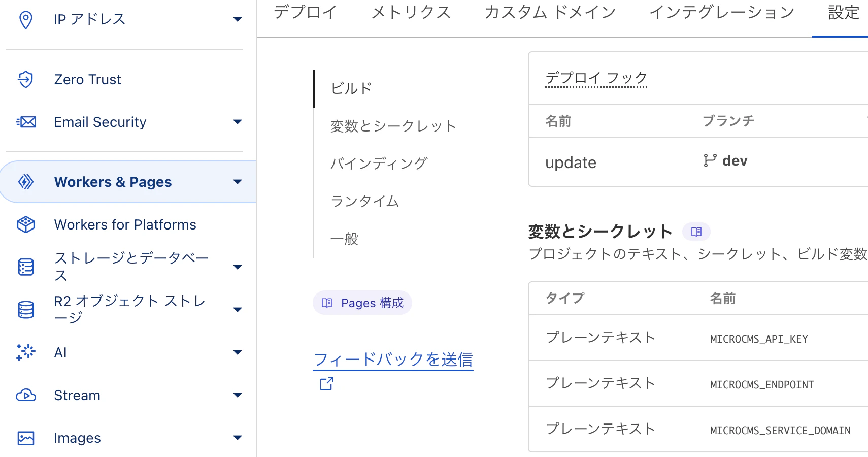
Task: Open the Pages 構成 documentation button
Action: (362, 303)
